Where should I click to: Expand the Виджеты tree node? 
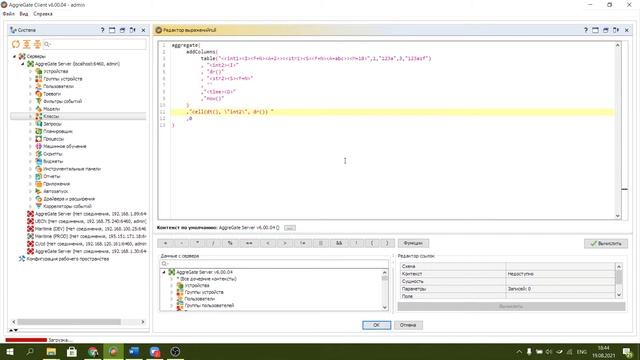coord(31,161)
